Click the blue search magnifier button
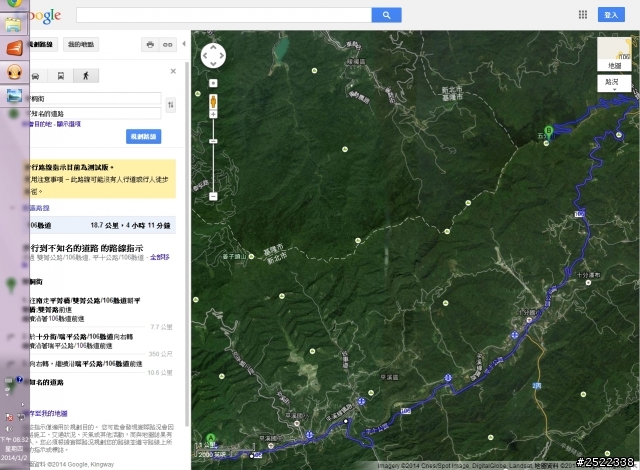 click(386, 15)
